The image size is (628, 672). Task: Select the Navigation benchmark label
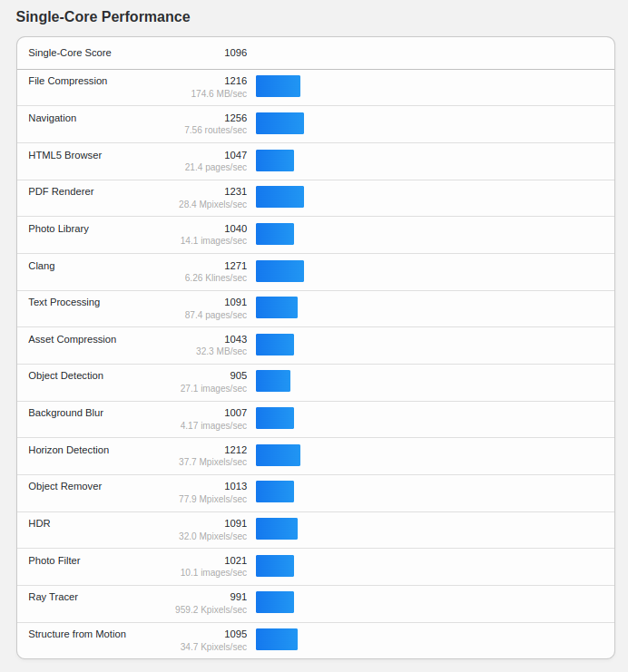click(x=53, y=118)
